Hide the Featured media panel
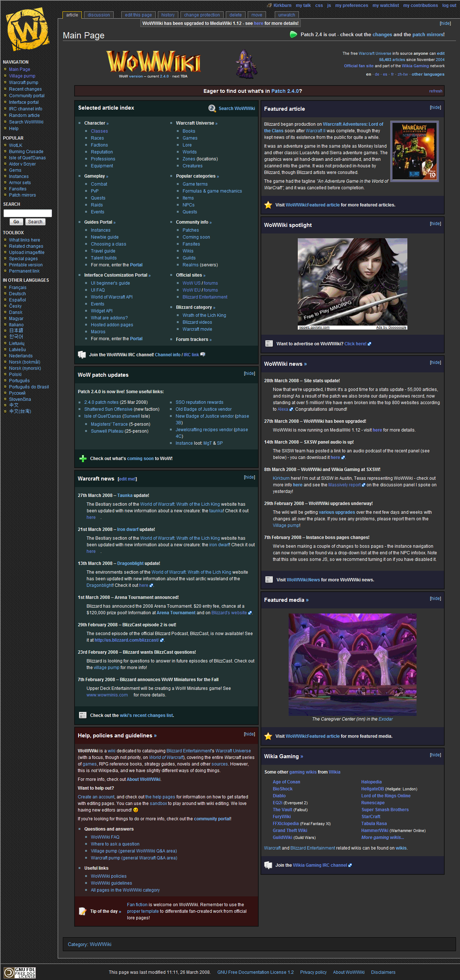 (x=435, y=599)
